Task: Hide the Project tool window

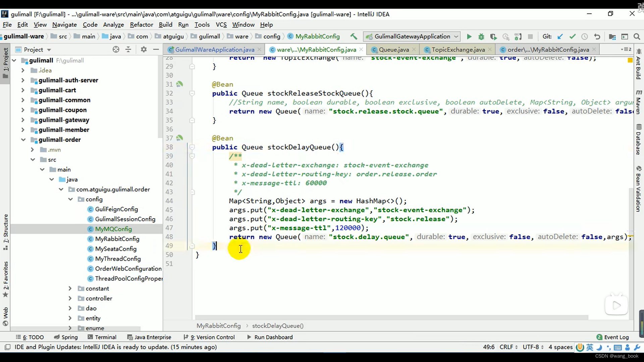Action: 156,50
